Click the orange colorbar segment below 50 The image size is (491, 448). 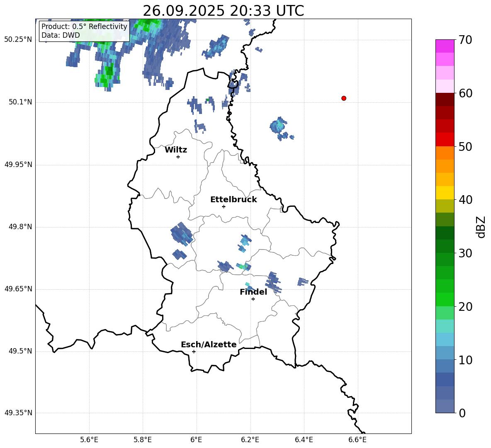pyautogui.click(x=445, y=153)
